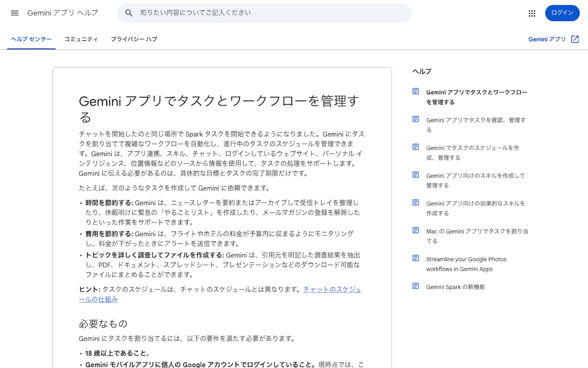Screen dimensions: 588x368
Task: Click the external link icon beside Gemini アプリ
Action: point(575,39)
